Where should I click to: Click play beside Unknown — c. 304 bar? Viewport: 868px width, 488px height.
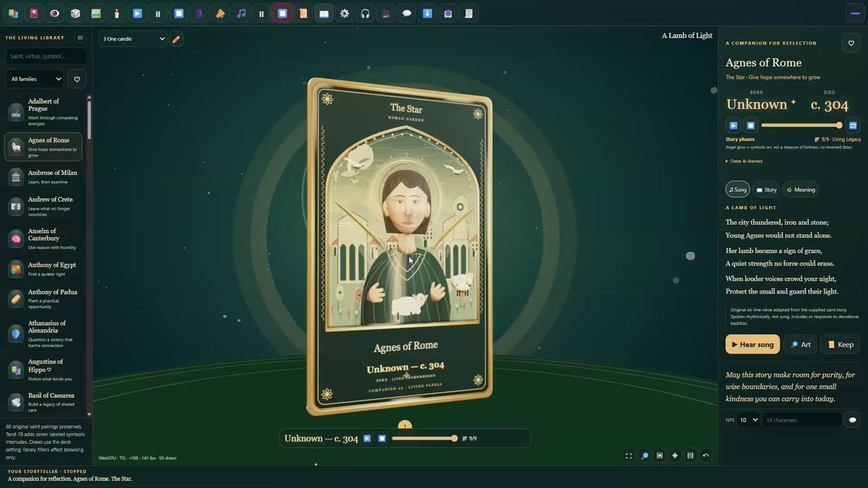[367, 438]
